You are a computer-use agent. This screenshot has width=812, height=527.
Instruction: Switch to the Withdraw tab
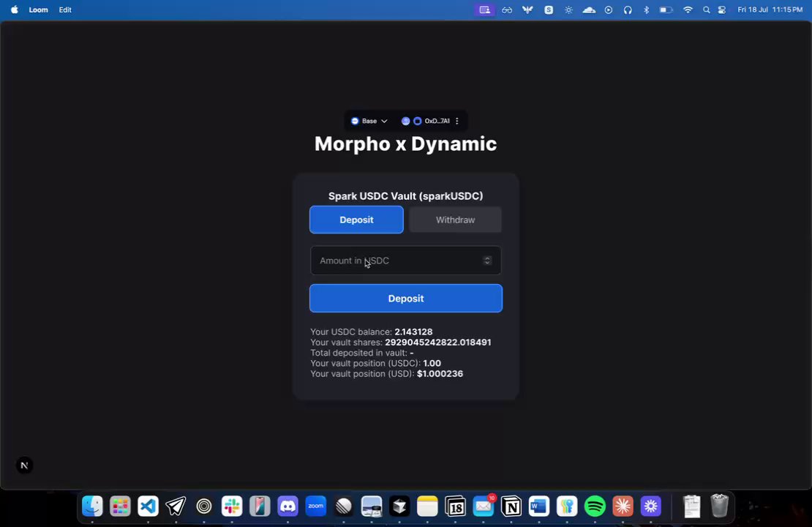point(455,220)
